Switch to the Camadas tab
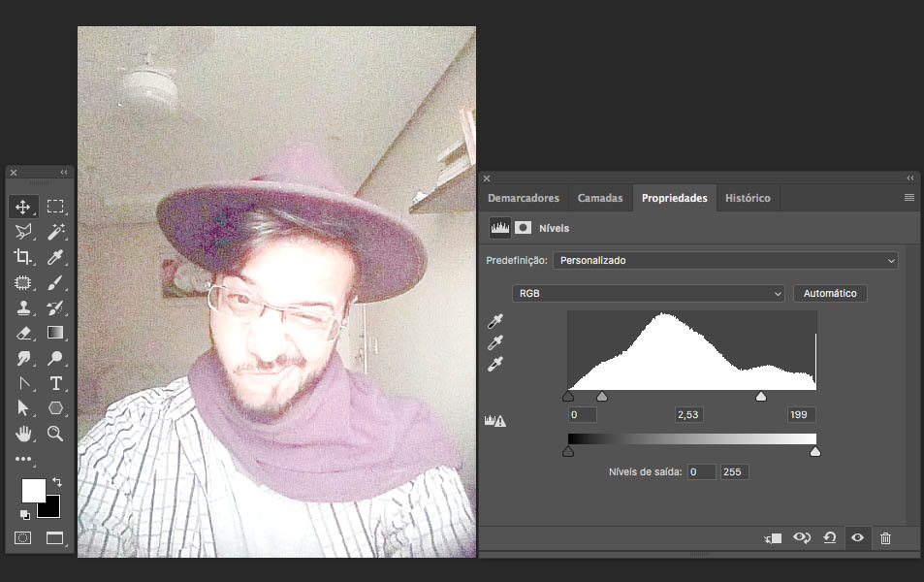Image resolution: width=924 pixels, height=582 pixels. 600,198
